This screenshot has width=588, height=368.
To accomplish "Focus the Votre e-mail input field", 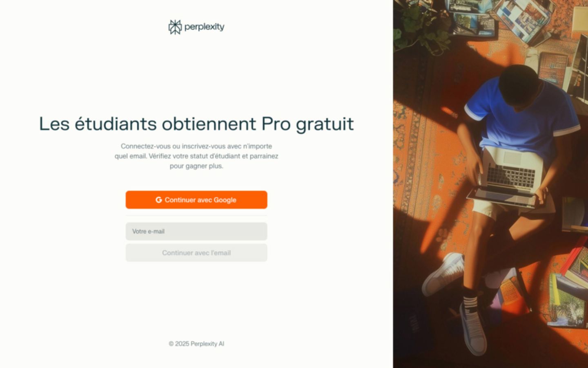I will click(x=196, y=231).
